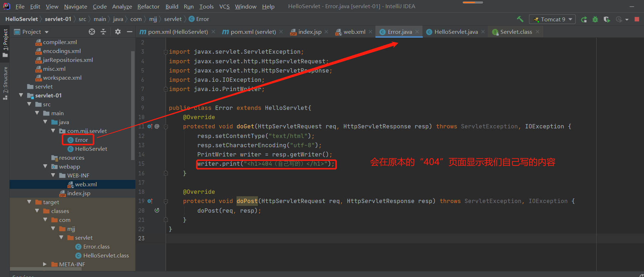Close the Error.java tab
The width and height of the screenshot is (644, 277).
click(417, 32)
